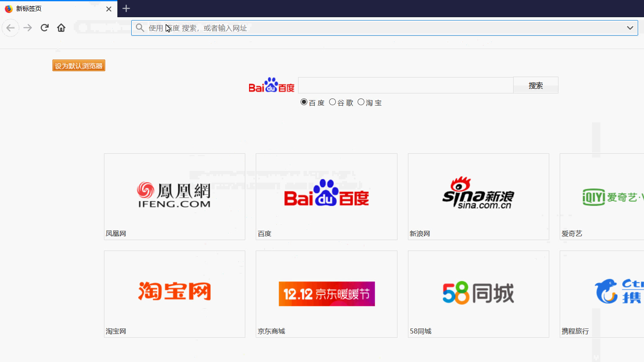Open the 12.12 京东暖暖节 tile
The height and width of the screenshot is (362, 644).
coord(327,294)
